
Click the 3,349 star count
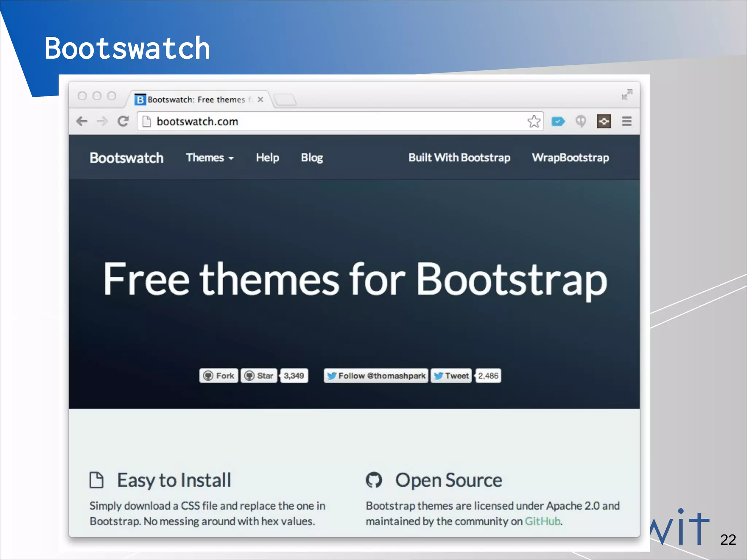click(294, 376)
